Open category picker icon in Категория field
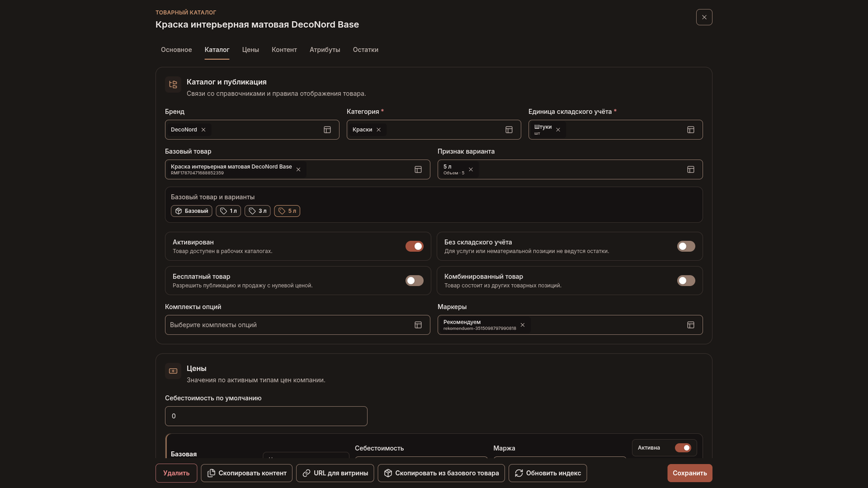 click(509, 130)
